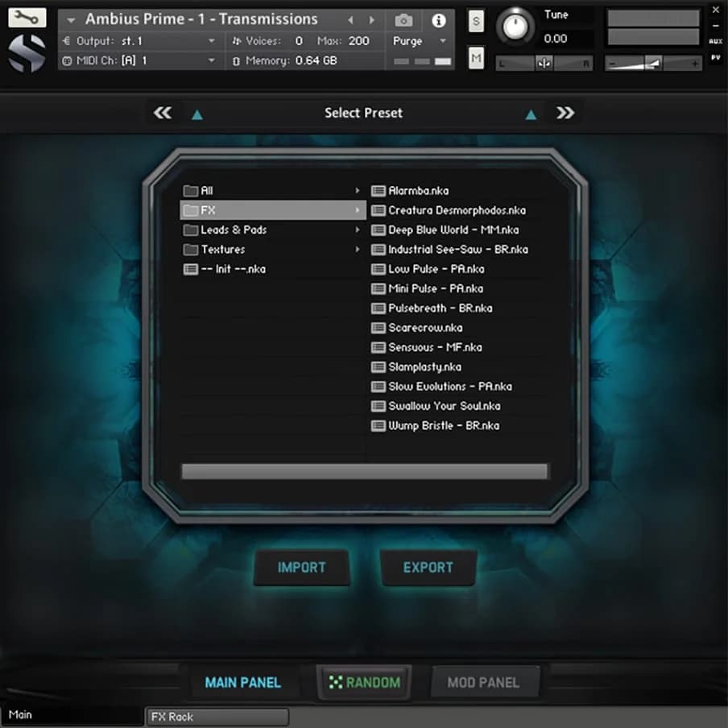The height and width of the screenshot is (728, 728).
Task: Jump to previous preset with double left arrows
Action: pos(163,113)
